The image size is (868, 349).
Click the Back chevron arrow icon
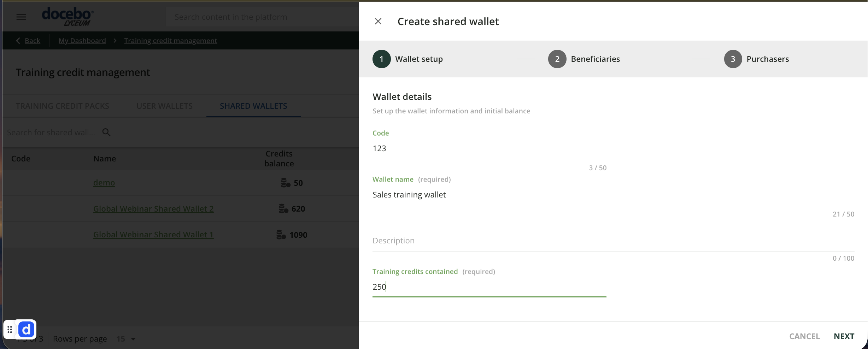pos(18,41)
